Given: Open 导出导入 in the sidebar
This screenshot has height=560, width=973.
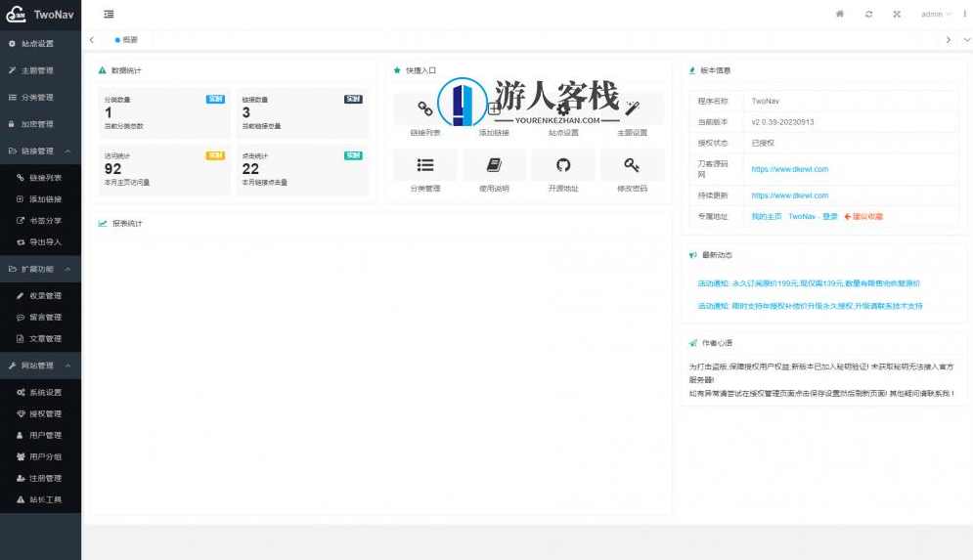Looking at the screenshot, I should pos(40,241).
